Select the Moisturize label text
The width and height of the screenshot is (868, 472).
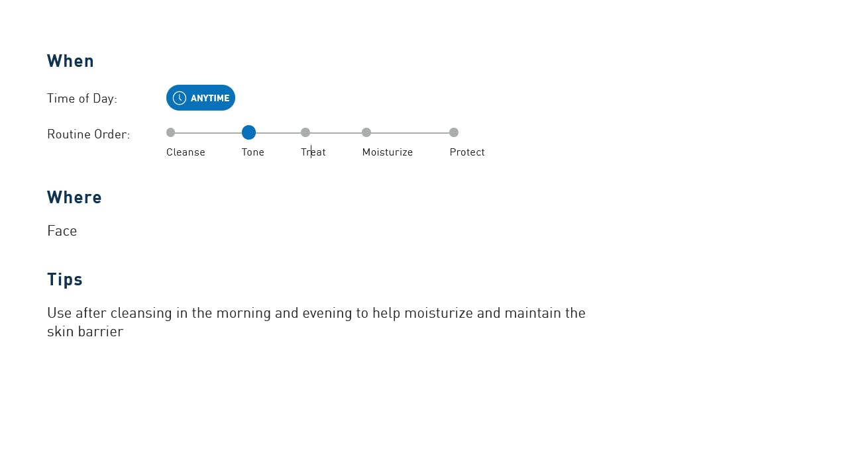pos(388,152)
